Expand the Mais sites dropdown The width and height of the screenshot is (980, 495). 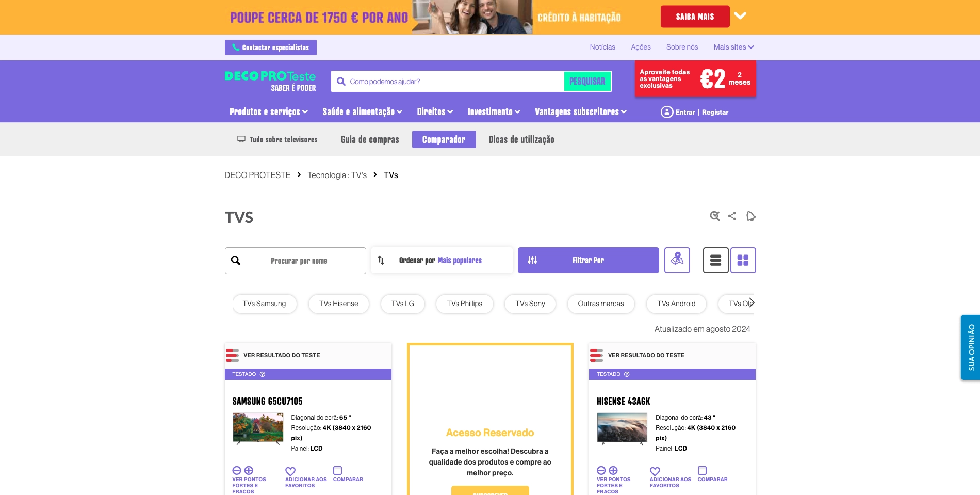tap(733, 47)
